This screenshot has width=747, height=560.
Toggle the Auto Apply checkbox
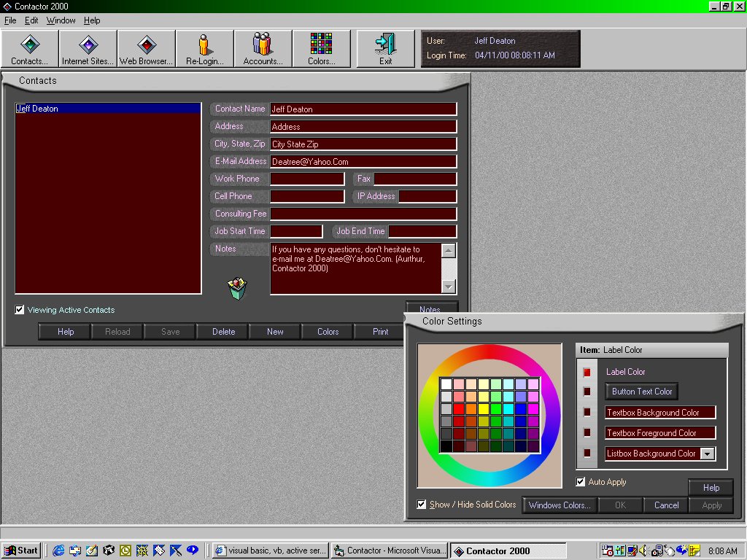coord(580,482)
